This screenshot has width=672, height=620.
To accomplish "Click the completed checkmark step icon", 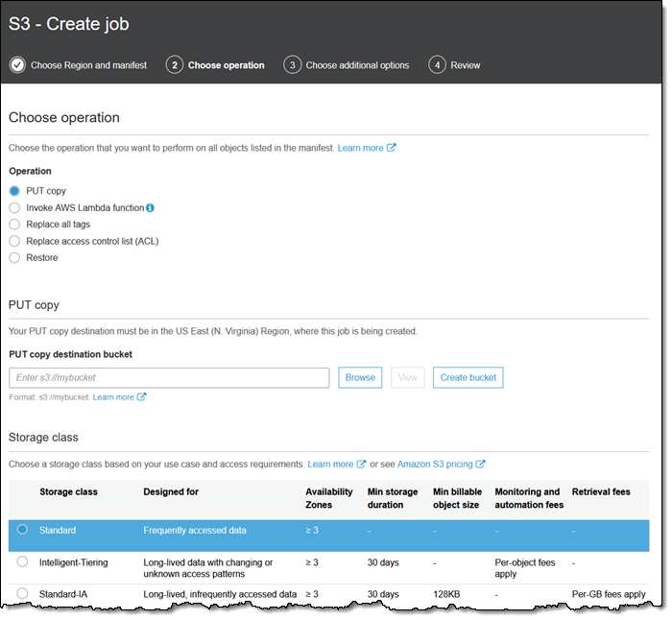I will [17, 65].
